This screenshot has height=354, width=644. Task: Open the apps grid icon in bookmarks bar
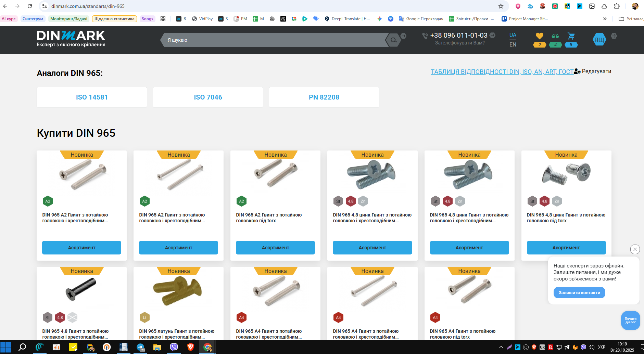[163, 19]
